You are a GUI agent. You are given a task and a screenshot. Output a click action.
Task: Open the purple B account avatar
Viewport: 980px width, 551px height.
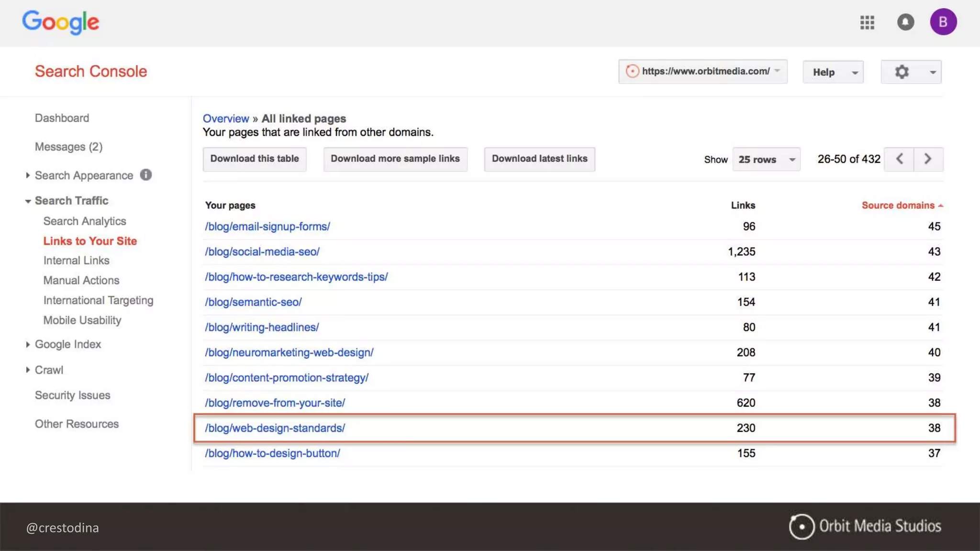[x=943, y=22]
